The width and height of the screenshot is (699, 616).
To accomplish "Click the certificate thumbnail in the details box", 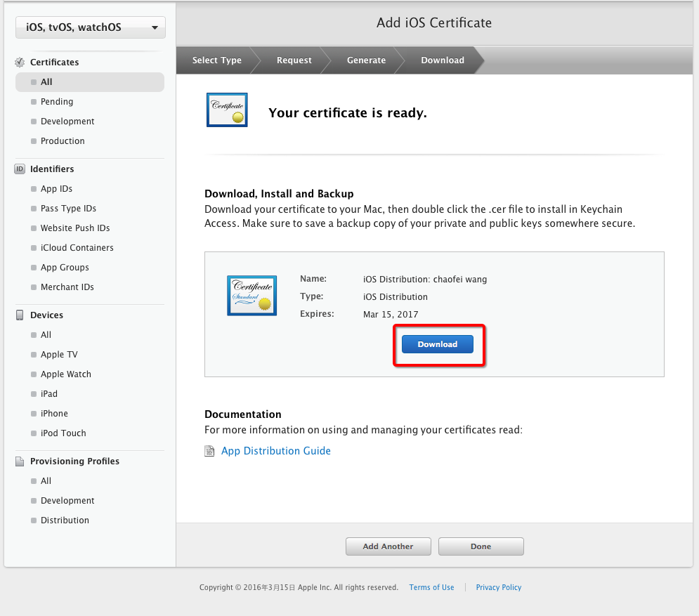I will (x=251, y=295).
